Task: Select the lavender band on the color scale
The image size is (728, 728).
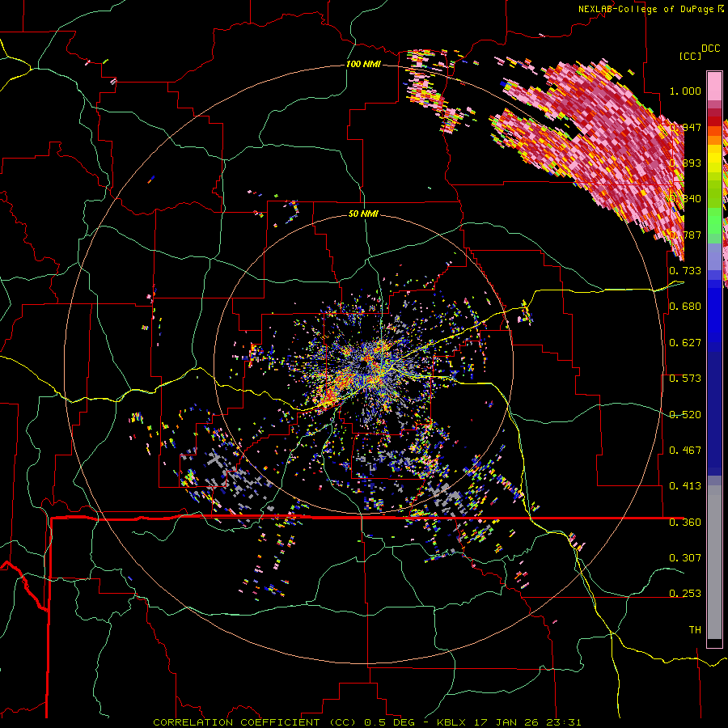Action: pyautogui.click(x=714, y=258)
